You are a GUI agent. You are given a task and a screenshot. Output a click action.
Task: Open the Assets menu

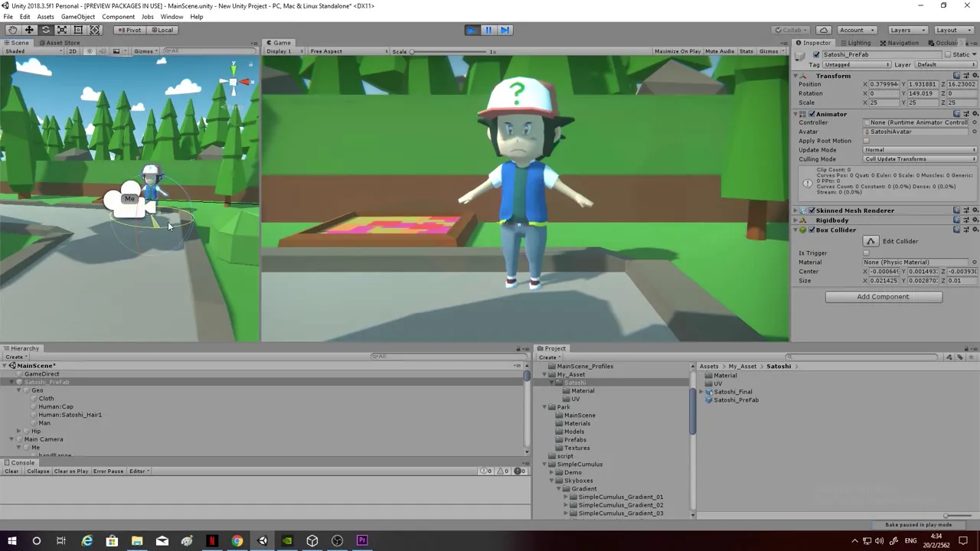45,17
